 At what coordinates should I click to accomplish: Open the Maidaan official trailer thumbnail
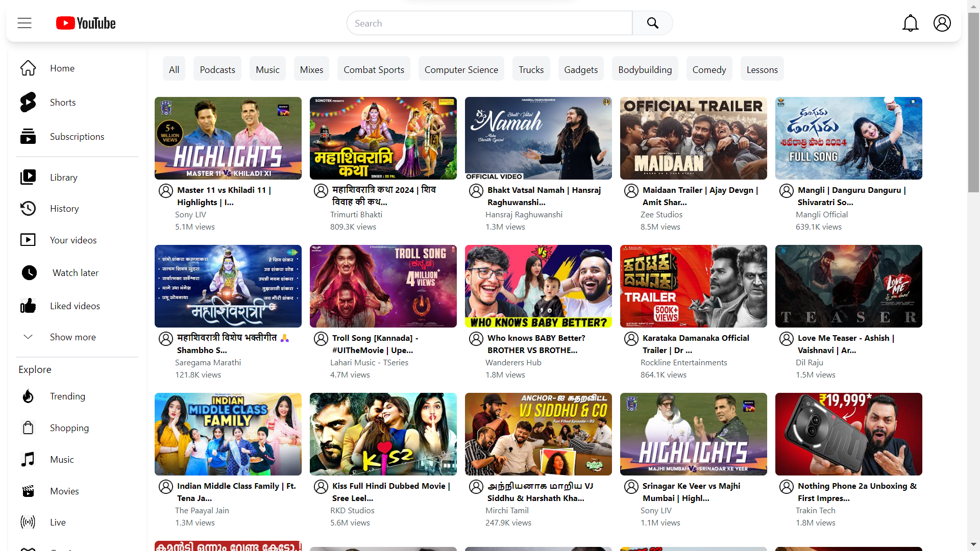tap(693, 138)
